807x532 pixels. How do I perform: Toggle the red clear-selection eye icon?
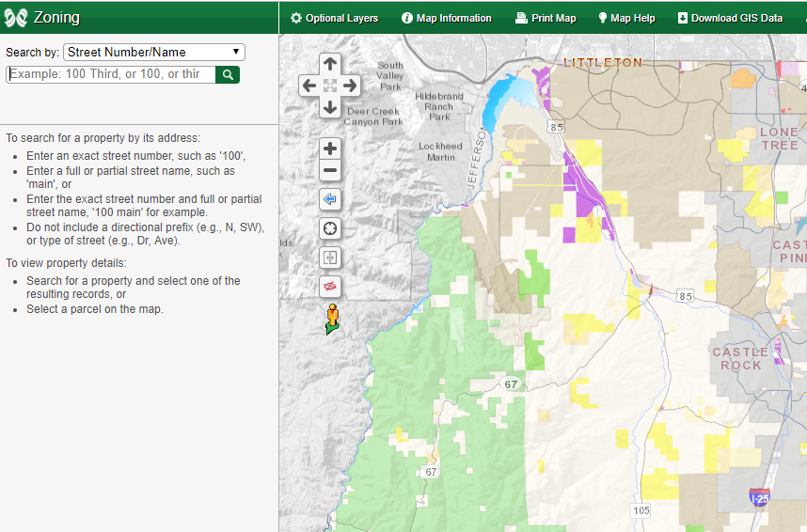329,286
